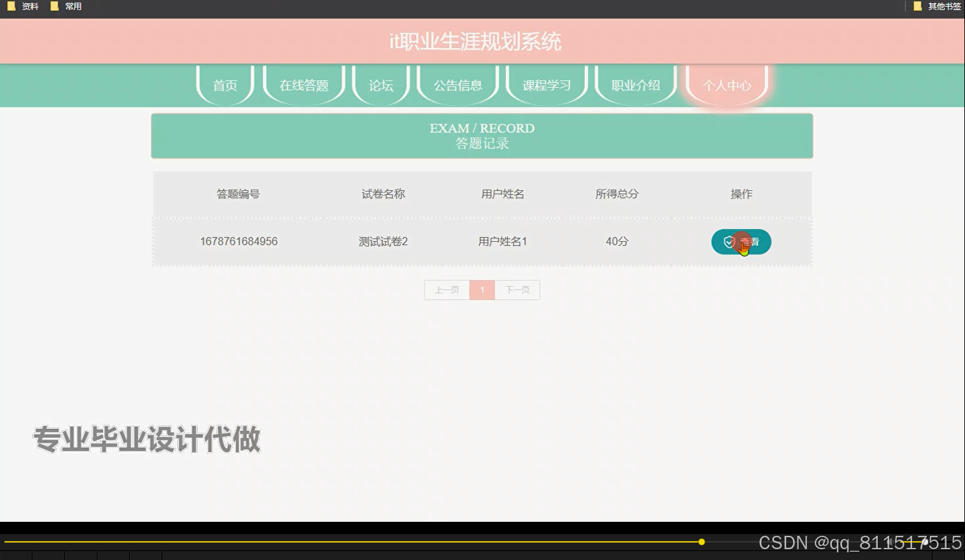Open the 个人中心 nav tab
The width and height of the screenshot is (965, 560).
click(727, 85)
